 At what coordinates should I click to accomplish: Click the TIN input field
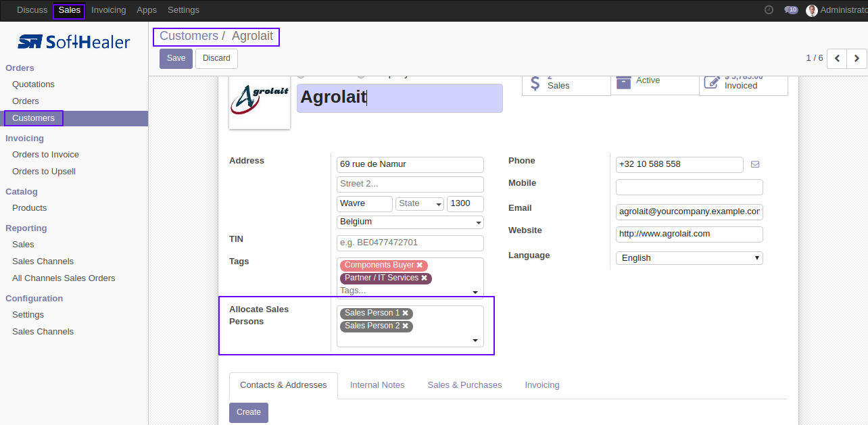pyautogui.click(x=410, y=243)
